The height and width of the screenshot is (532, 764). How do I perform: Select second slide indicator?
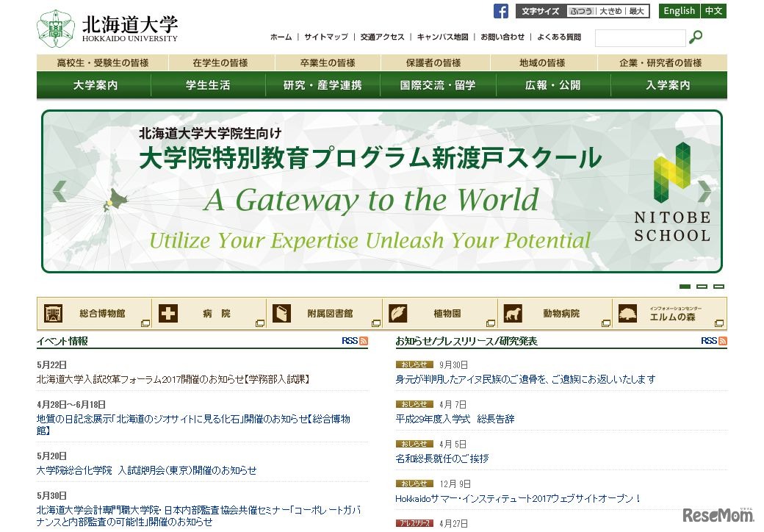(x=702, y=287)
